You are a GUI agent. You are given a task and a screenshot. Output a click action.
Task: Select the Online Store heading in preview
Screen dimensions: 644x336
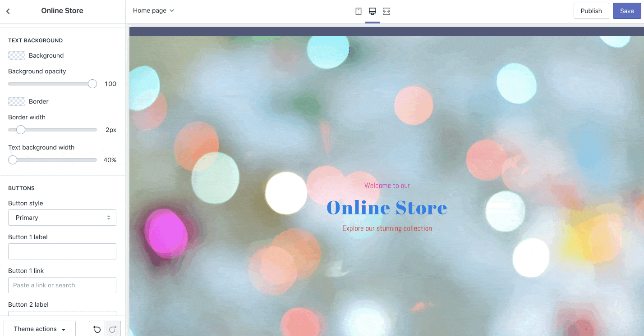point(387,208)
